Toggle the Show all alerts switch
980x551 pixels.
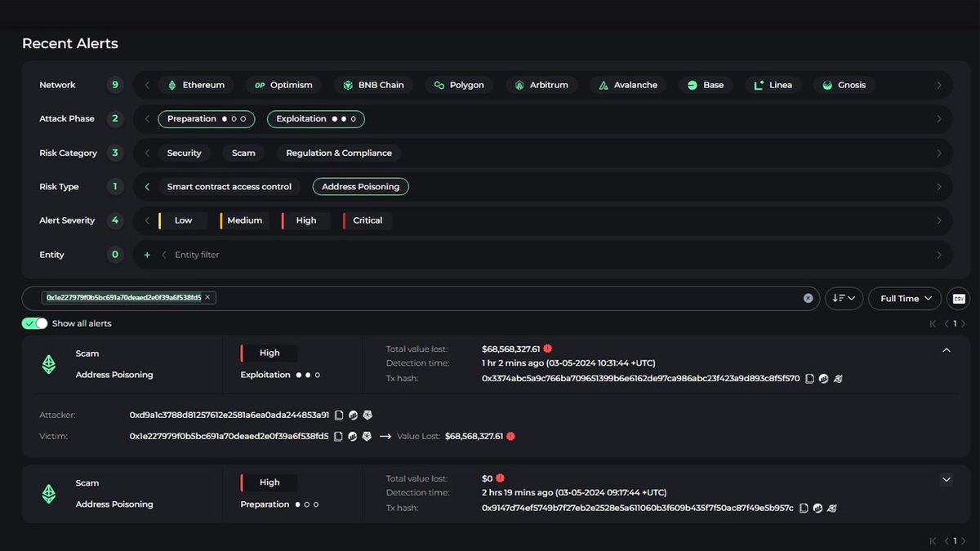tap(35, 323)
